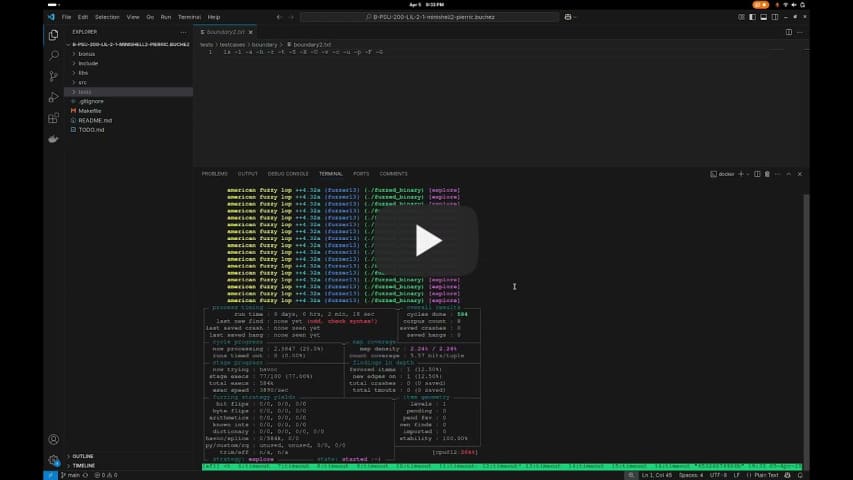853x480 pixels.
Task: Open the Run menu
Action: [x=166, y=17]
